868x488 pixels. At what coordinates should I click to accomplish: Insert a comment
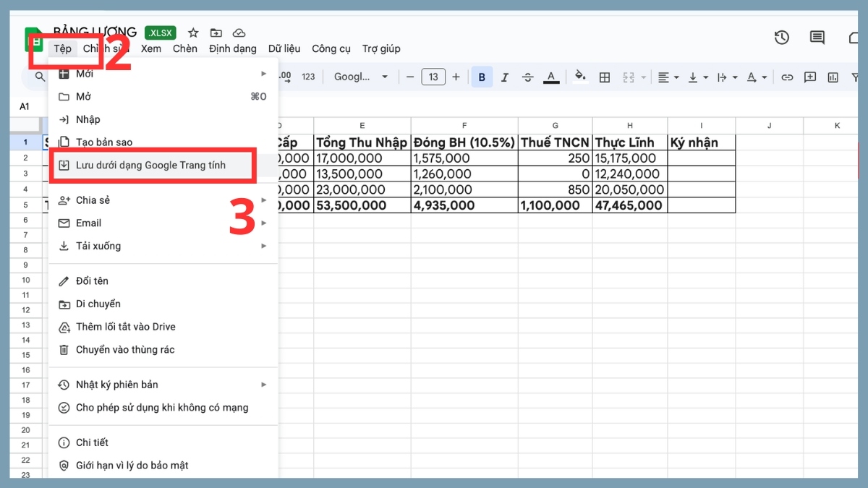(811, 77)
